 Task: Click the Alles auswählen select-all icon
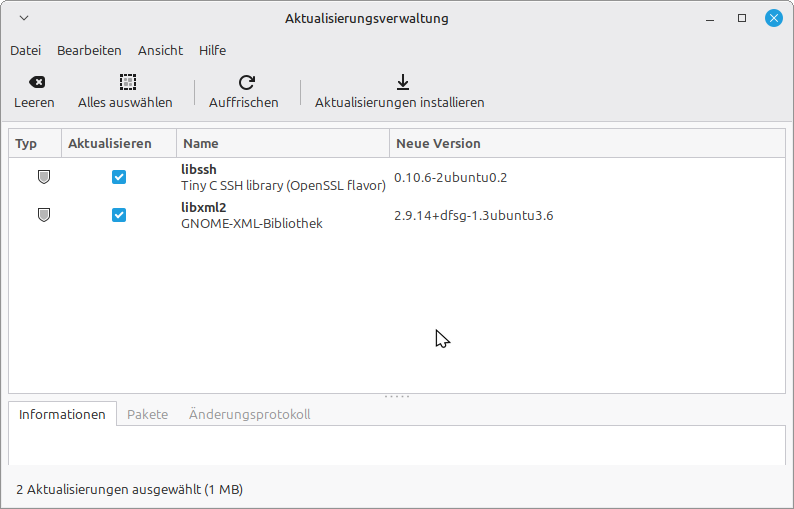[127, 82]
